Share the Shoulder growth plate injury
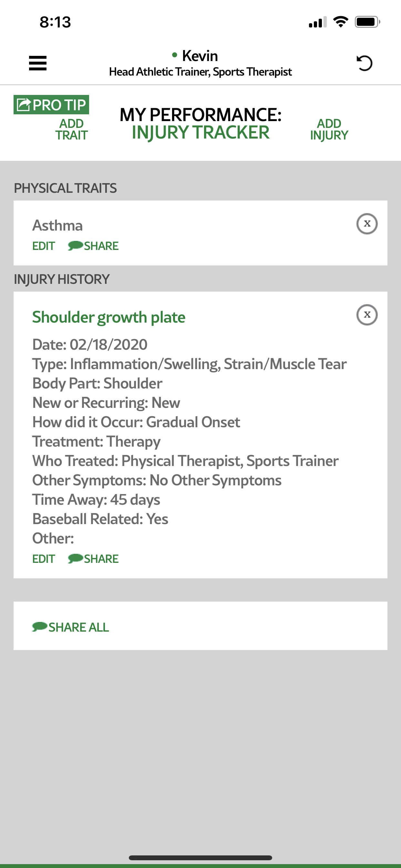Viewport: 401px width, 868px height. pos(93,559)
